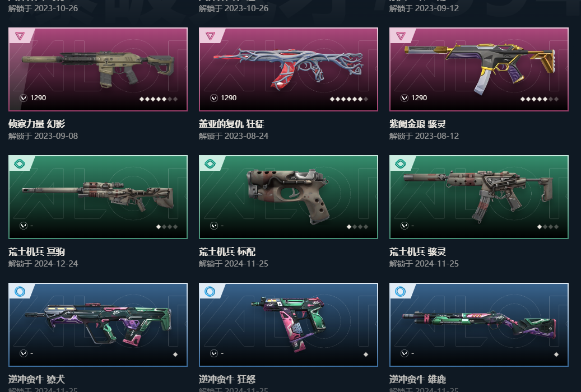Image resolution: width=581 pixels, height=392 pixels.
Task: Click the 逆冲蛮牛 雄鹿 shotgun thumbnail
Action: 478,325
